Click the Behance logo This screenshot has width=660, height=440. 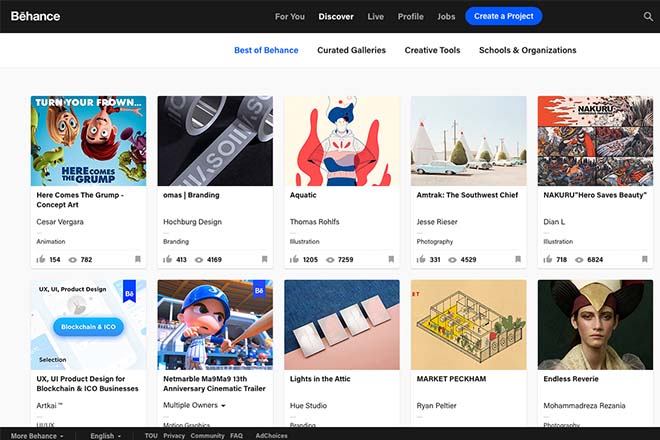[35, 16]
